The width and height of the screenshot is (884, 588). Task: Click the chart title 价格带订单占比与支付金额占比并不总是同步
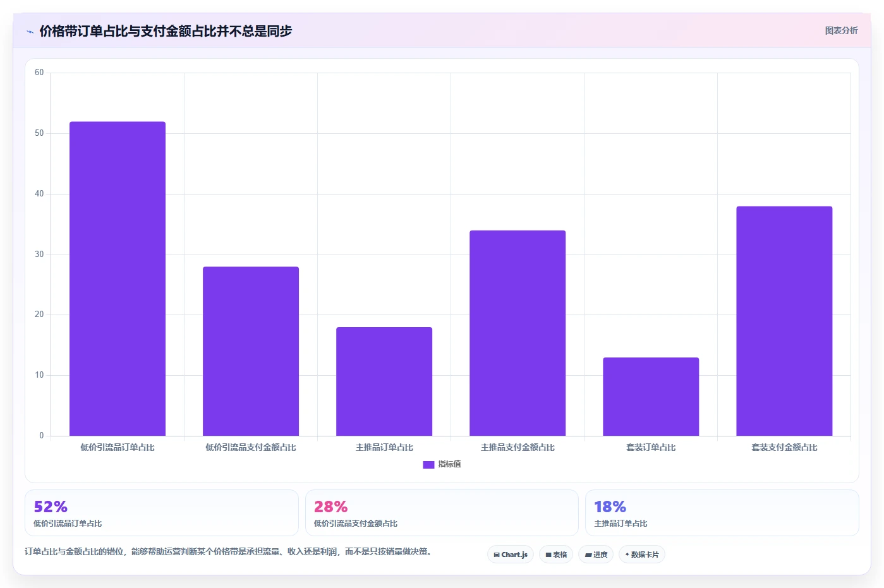(166, 31)
